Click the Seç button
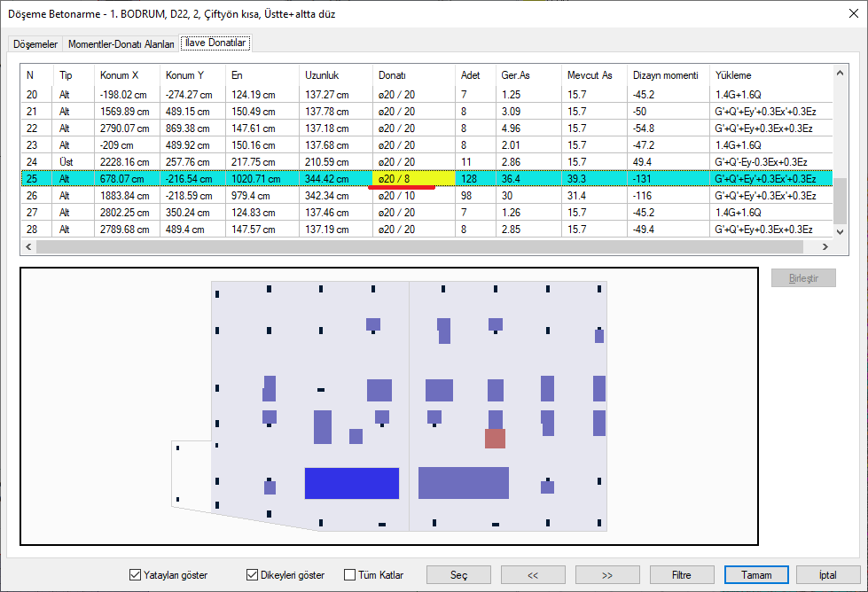The height and width of the screenshot is (592, 868). (458, 575)
